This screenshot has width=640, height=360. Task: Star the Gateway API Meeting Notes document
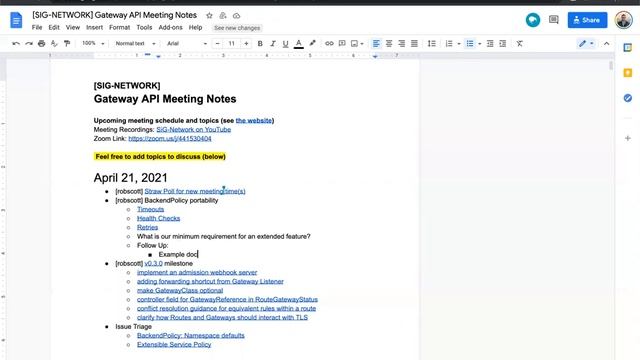[x=209, y=16]
